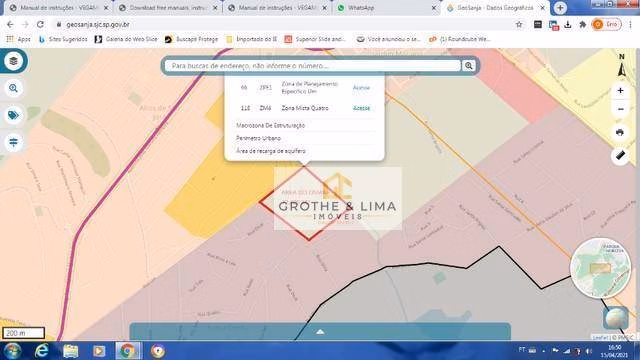640x360 pixels.
Task: Click 'Zona Mista Quatro' text in popup
Action: point(305,108)
